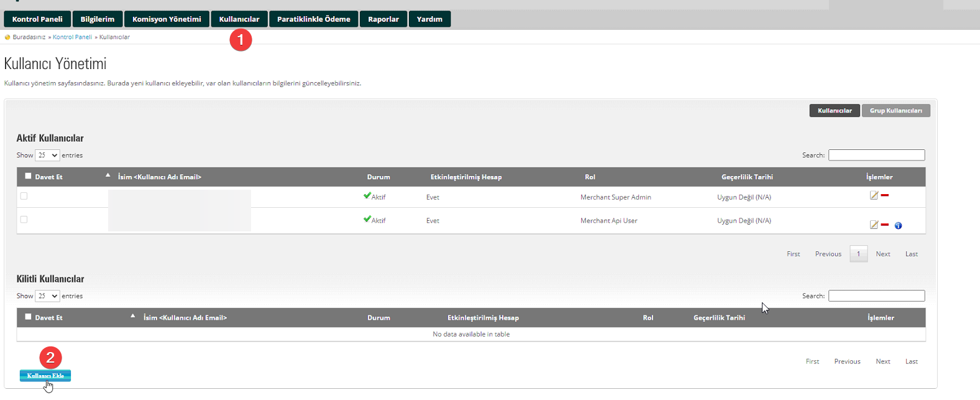Click edit icon for Merchant Api User
The height and width of the screenshot is (400, 980).
pos(874,225)
